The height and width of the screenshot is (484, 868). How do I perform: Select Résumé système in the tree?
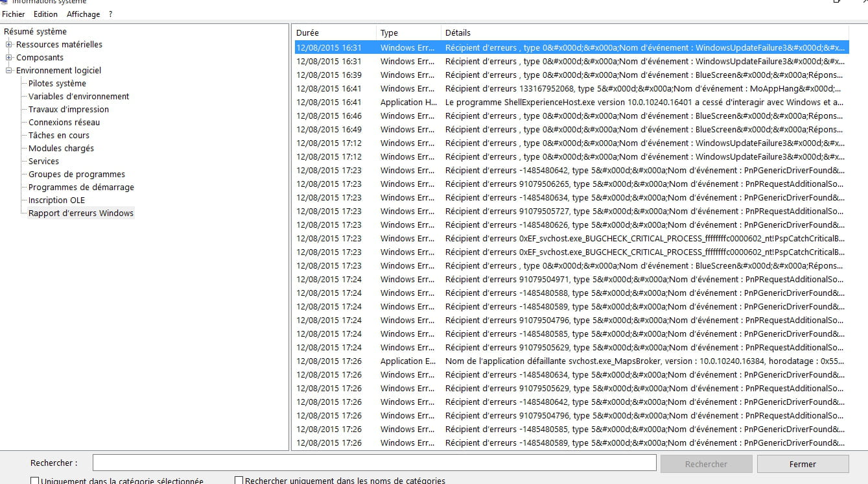click(35, 31)
